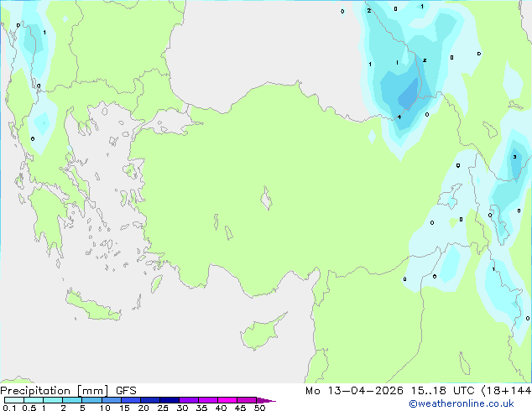Click the '4' precipitation value on map
The height and width of the screenshot is (411, 532).
(x=399, y=117)
